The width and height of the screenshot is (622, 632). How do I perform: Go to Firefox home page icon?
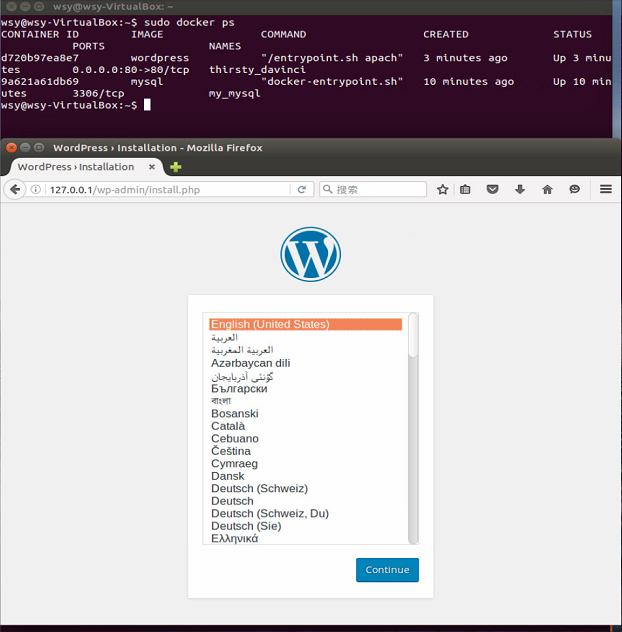(547, 189)
